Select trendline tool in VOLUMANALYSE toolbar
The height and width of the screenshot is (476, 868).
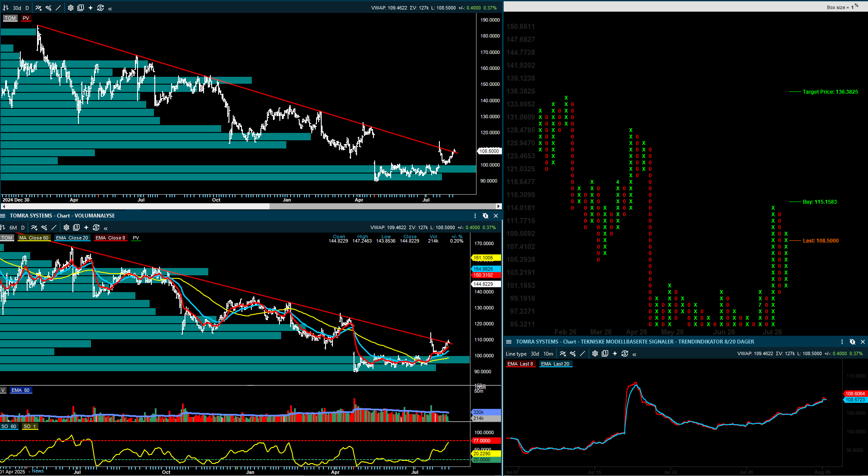click(x=54, y=227)
